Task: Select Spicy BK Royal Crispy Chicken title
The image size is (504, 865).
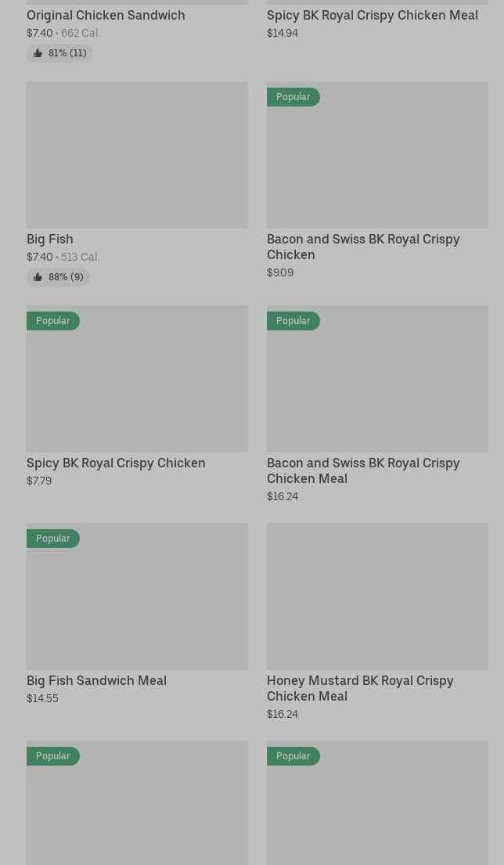Action: coord(116,463)
